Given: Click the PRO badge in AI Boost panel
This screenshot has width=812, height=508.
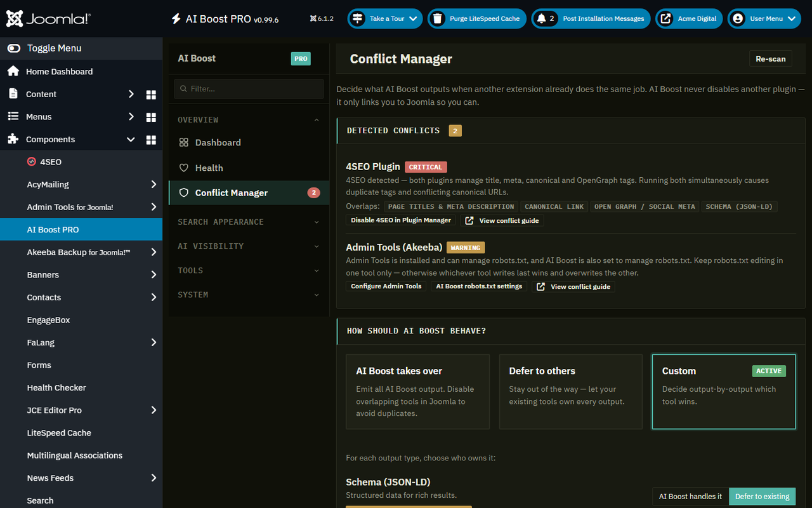Looking at the screenshot, I should pos(301,58).
